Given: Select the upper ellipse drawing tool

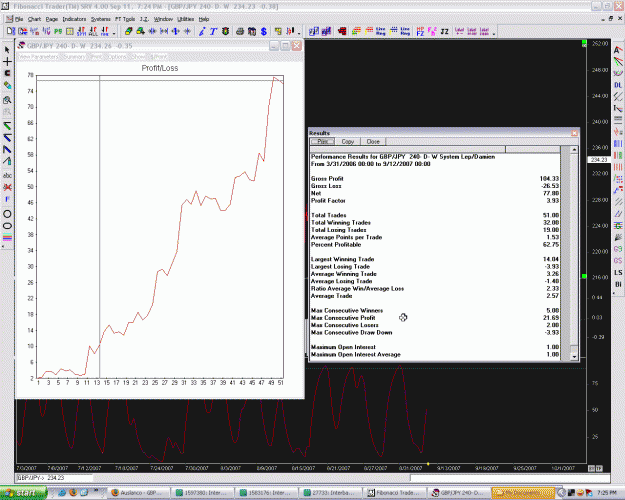Looking at the screenshot, I should [x=7, y=214].
